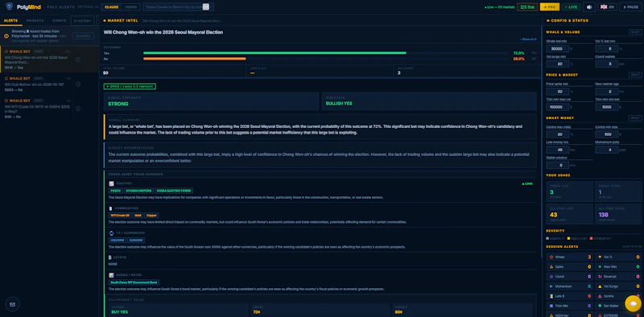This screenshot has height=317, width=644.
Task: Edit the Contra min size field
Action: [607, 134]
